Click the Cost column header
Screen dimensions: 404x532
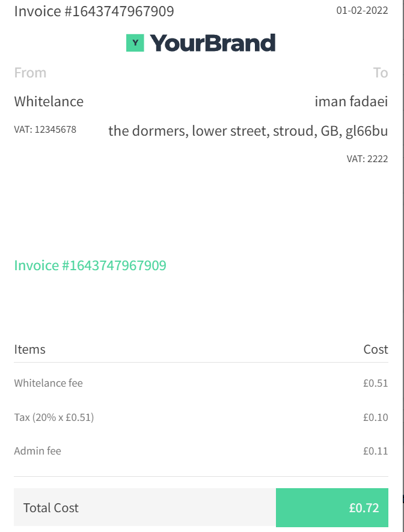tap(376, 349)
